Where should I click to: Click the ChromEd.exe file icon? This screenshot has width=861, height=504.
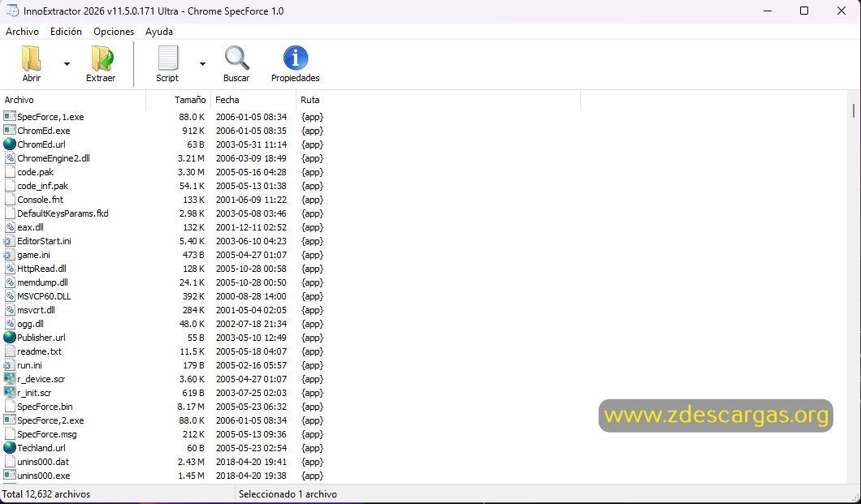click(x=9, y=130)
